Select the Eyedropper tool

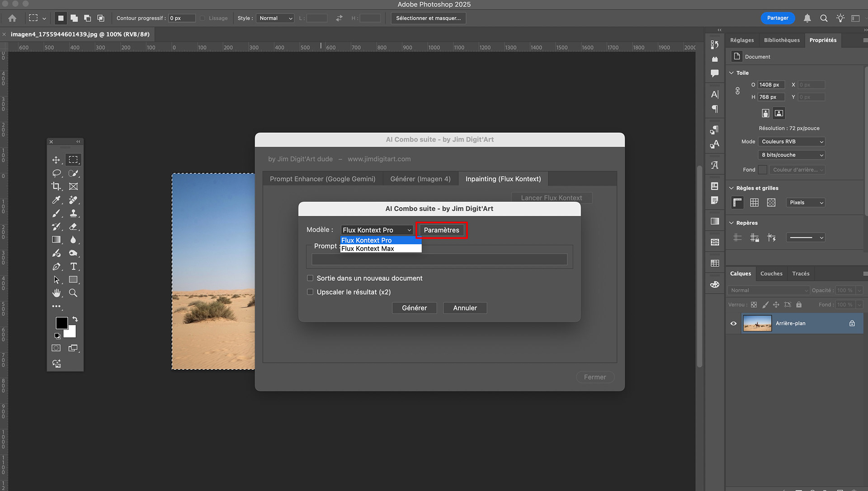pyautogui.click(x=56, y=200)
